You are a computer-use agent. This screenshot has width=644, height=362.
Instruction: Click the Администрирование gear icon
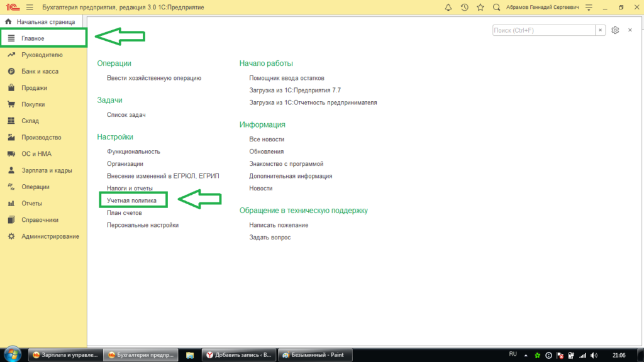point(11,236)
